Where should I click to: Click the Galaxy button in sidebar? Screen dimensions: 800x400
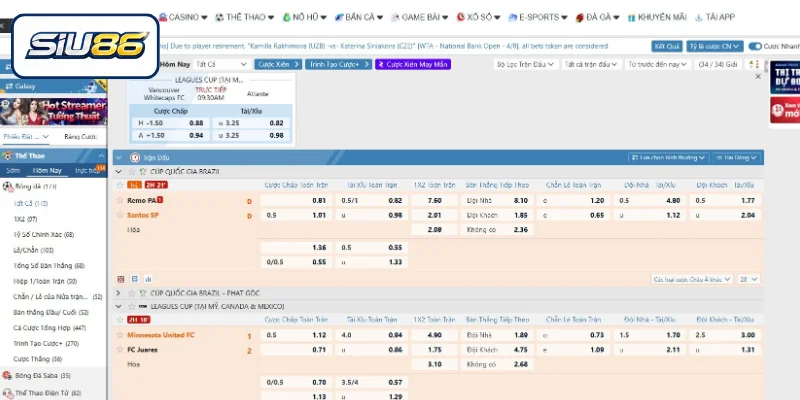click(x=54, y=86)
